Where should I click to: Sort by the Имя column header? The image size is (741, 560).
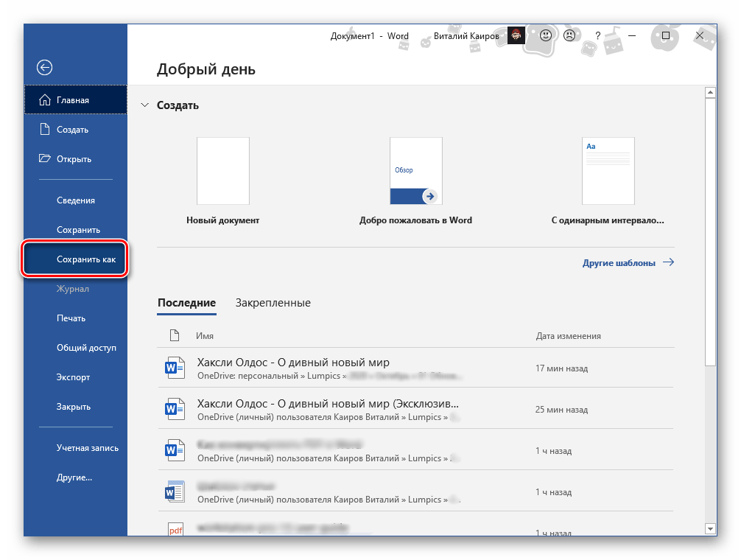pyautogui.click(x=205, y=336)
